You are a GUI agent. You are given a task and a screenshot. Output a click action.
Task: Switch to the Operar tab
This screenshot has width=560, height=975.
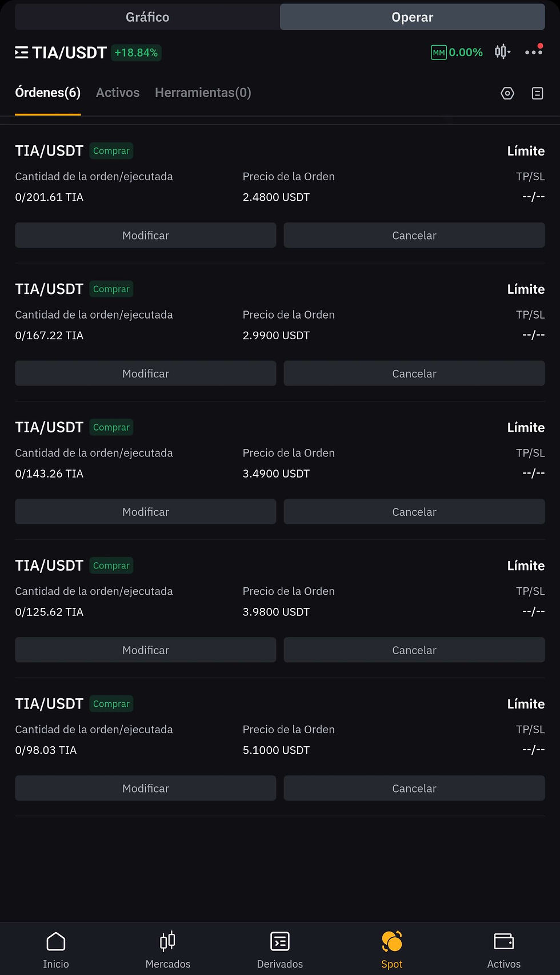click(412, 17)
